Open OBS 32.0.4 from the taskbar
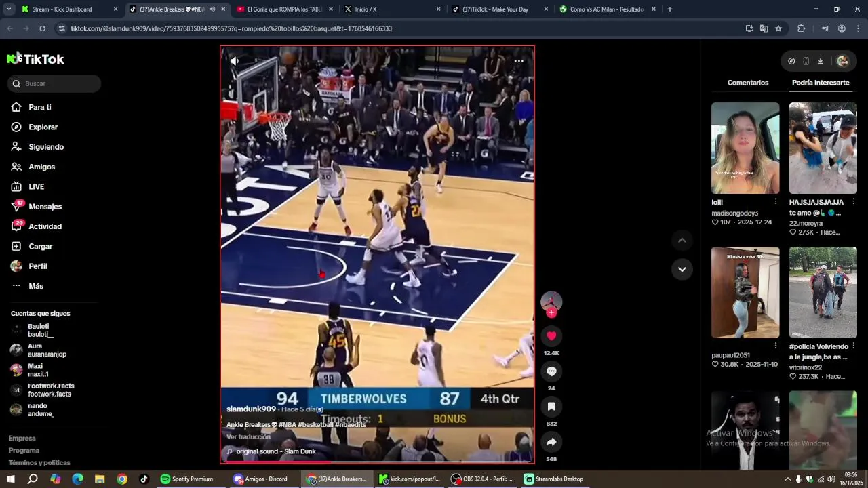The height and width of the screenshot is (488, 868). tap(482, 479)
